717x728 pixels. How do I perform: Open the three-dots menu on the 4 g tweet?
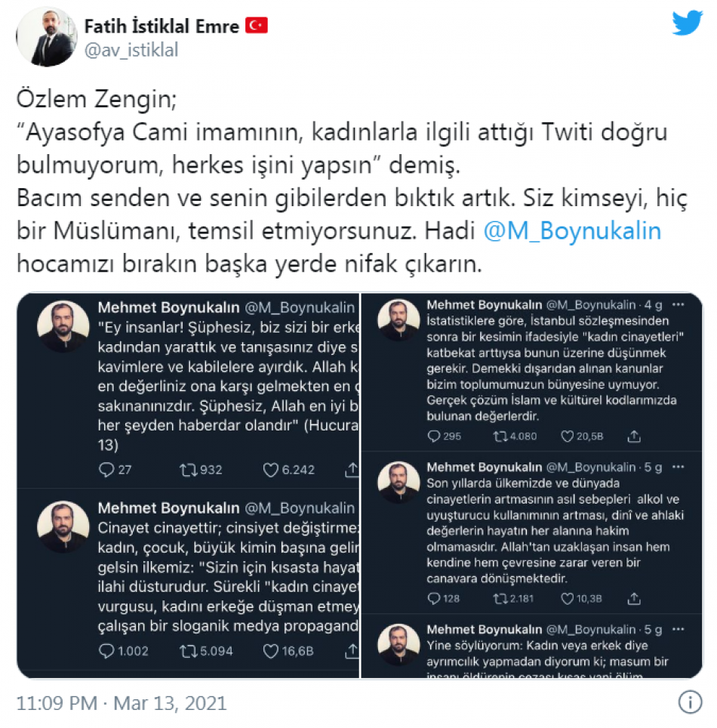pos(678,304)
